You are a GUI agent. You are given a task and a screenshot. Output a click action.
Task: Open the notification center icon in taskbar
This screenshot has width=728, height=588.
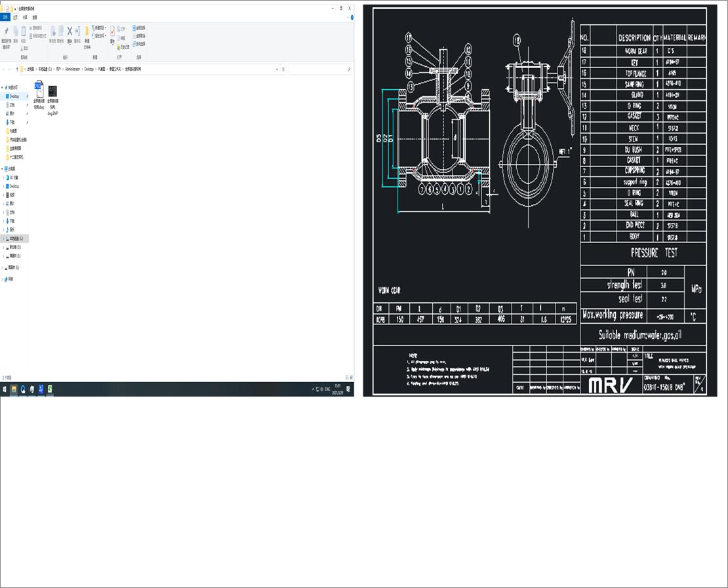[x=348, y=389]
